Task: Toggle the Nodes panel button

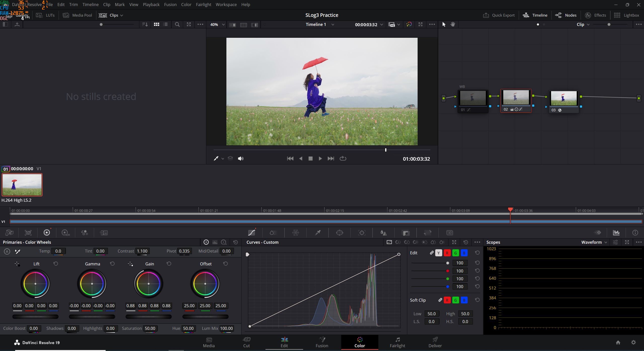Action: tap(566, 15)
